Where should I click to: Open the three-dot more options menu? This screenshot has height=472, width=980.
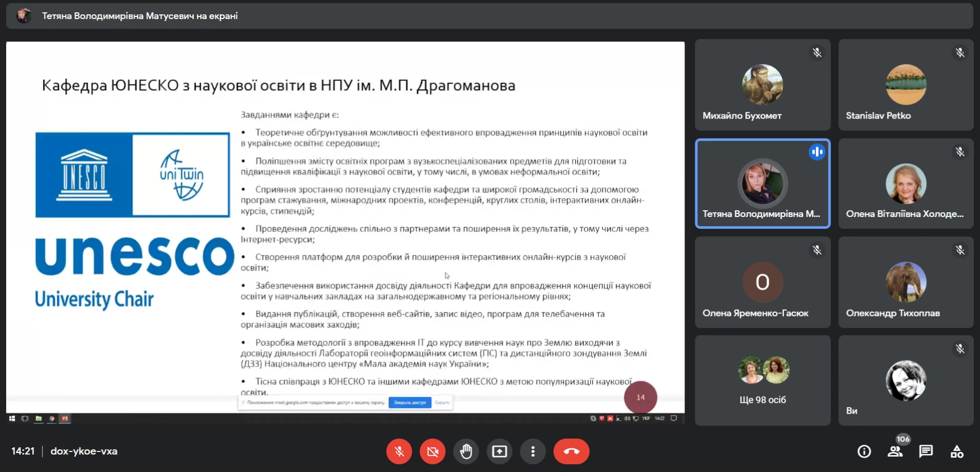[x=533, y=452]
